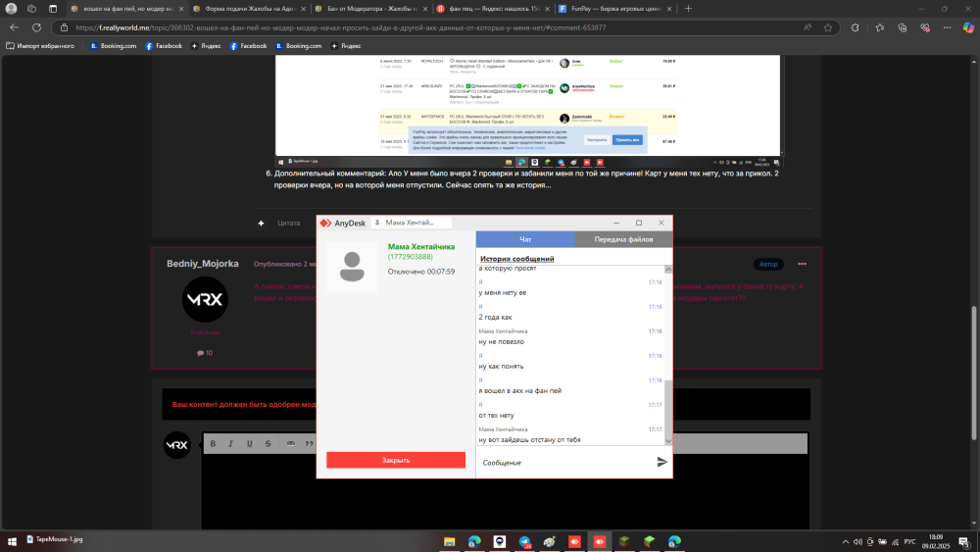Click the chat history scrollbar down arrow
980x552 pixels.
[x=668, y=441]
